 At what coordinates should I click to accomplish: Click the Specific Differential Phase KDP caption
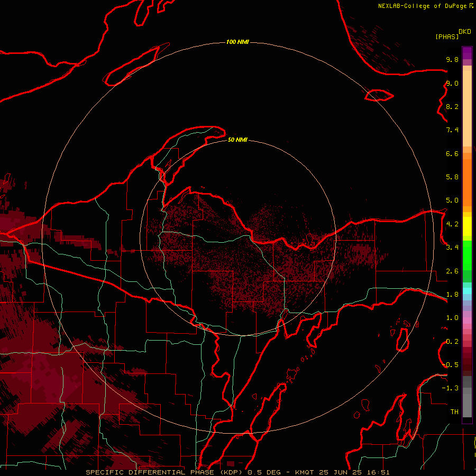pyautogui.click(x=237, y=472)
